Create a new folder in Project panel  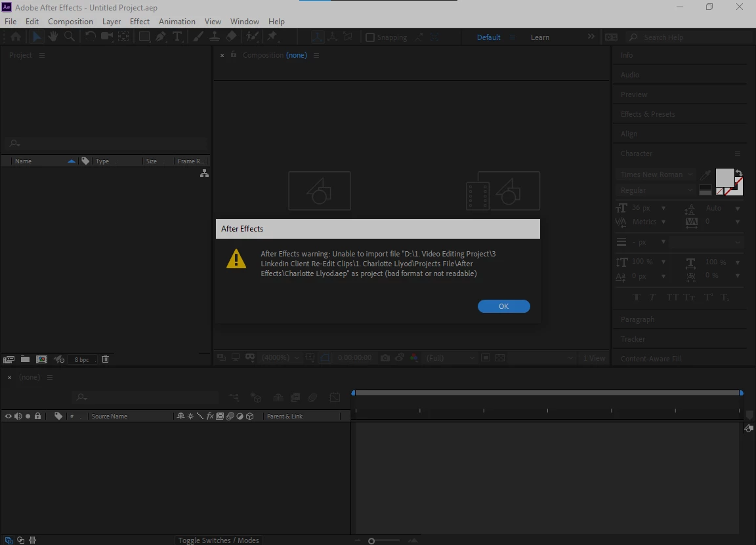coord(25,359)
